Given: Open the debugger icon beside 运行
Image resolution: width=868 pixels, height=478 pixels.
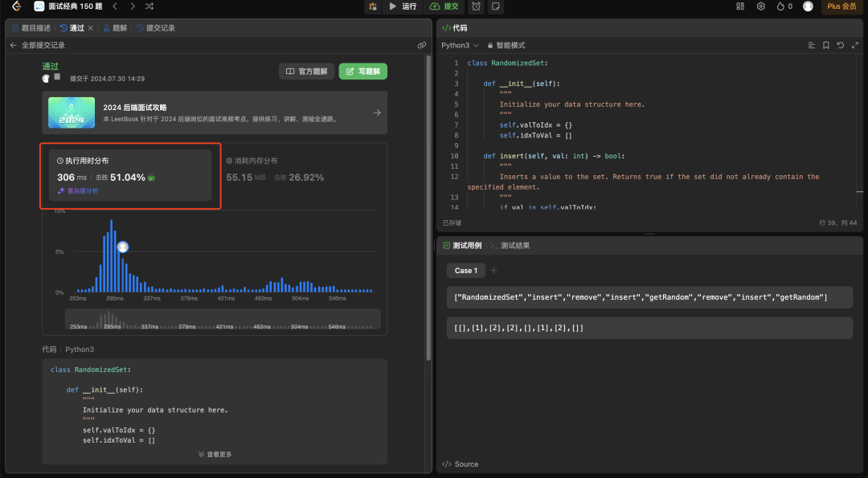Looking at the screenshot, I should (x=373, y=6).
